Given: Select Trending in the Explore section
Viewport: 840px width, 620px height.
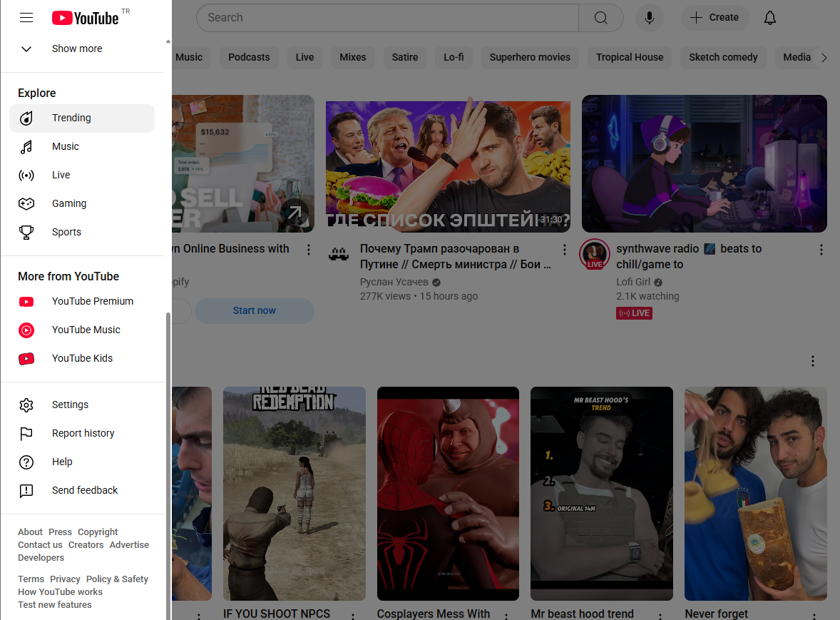Looking at the screenshot, I should pyautogui.click(x=71, y=118).
